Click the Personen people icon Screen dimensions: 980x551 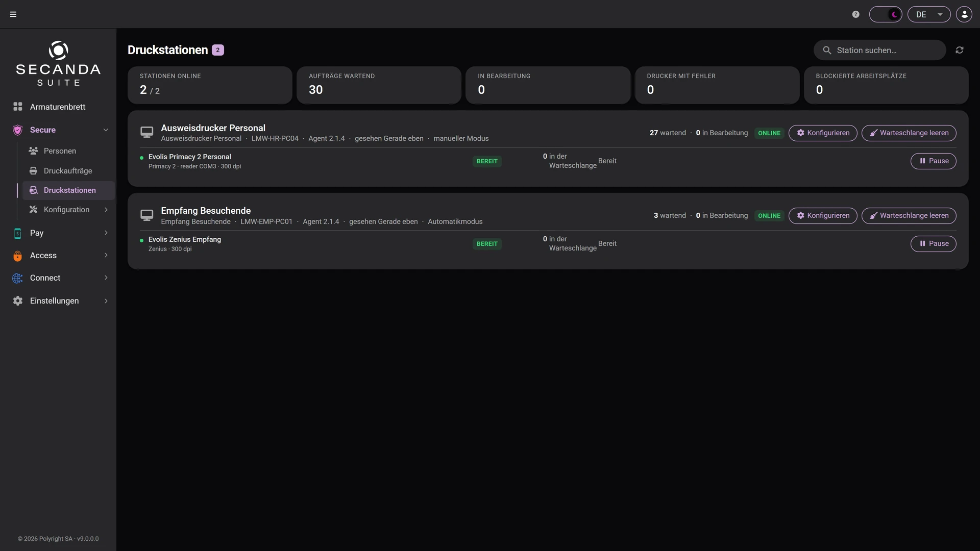(33, 151)
